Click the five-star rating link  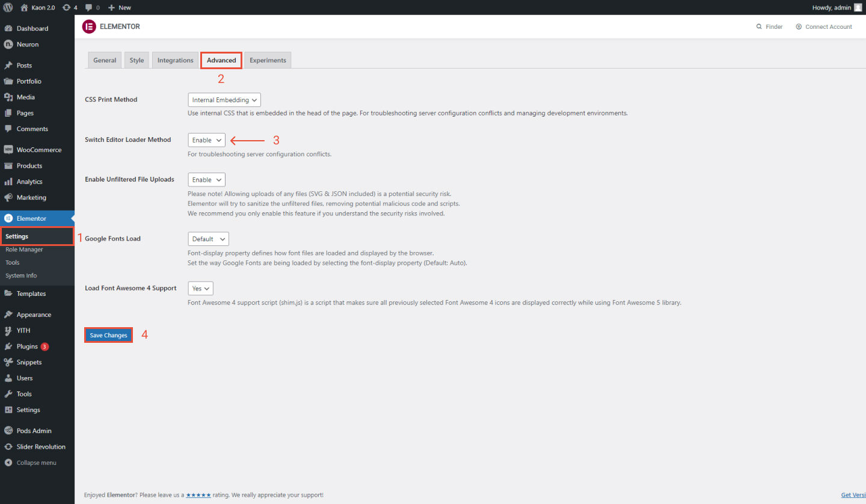[198, 495]
